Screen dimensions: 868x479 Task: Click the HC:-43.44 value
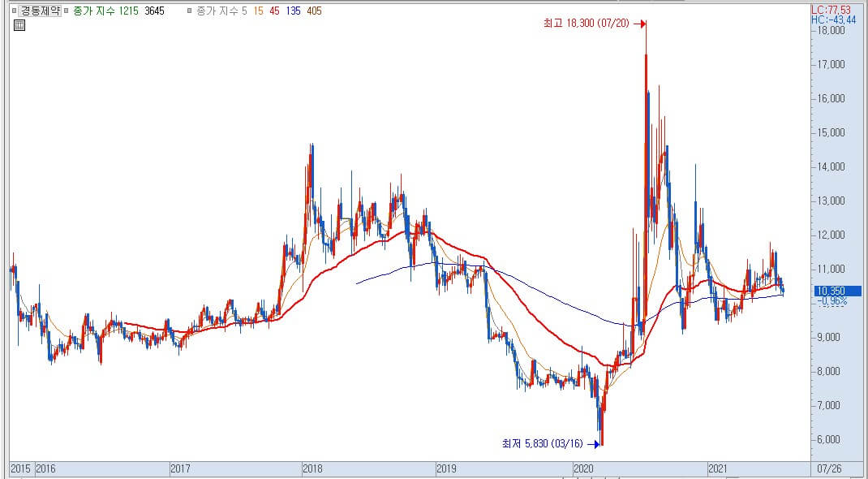[x=835, y=20]
